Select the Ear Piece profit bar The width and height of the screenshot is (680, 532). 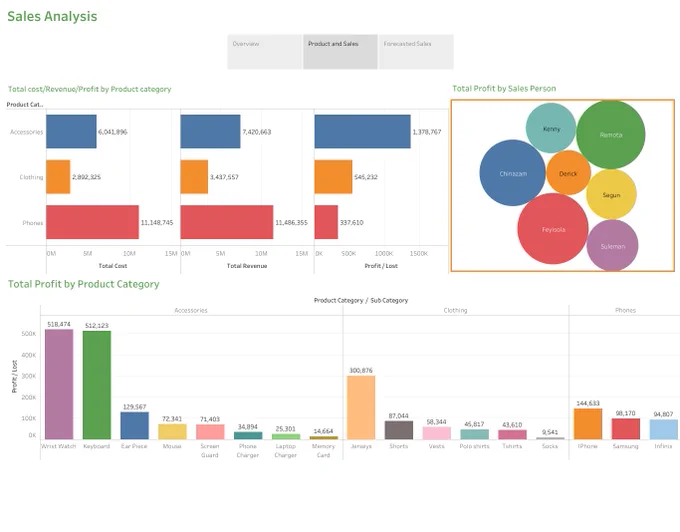tap(134, 425)
